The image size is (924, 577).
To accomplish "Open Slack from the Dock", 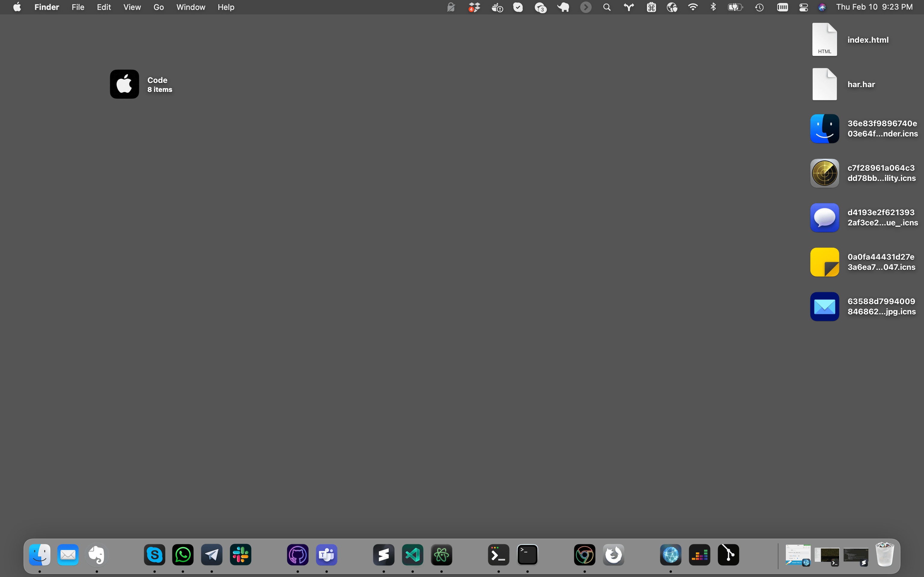I will pos(241,554).
